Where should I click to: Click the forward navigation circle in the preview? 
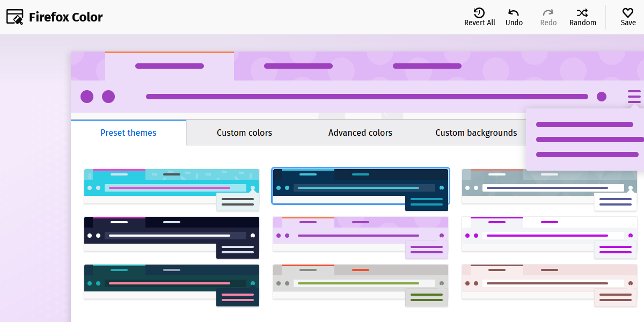(x=108, y=97)
